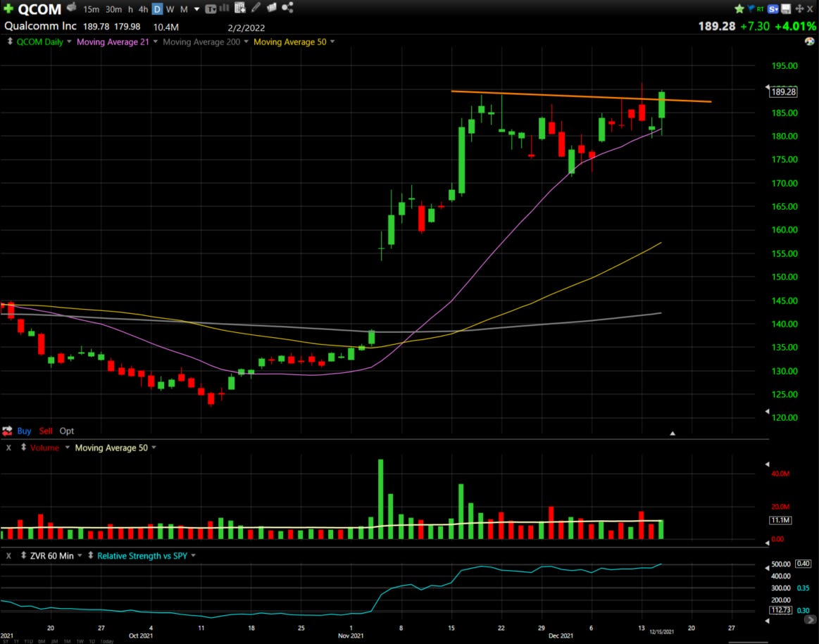Switch to 4h timeframe
This screenshot has width=819, height=644.
(x=143, y=9)
